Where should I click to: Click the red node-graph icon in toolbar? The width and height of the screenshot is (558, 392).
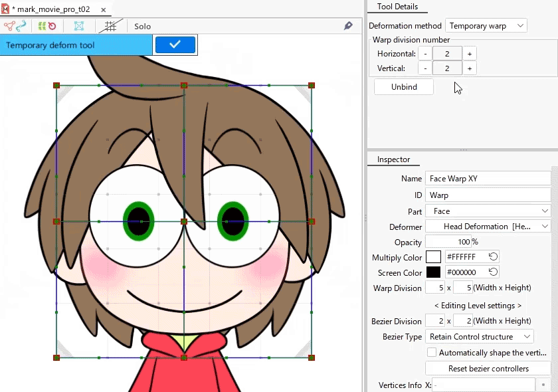point(9,26)
